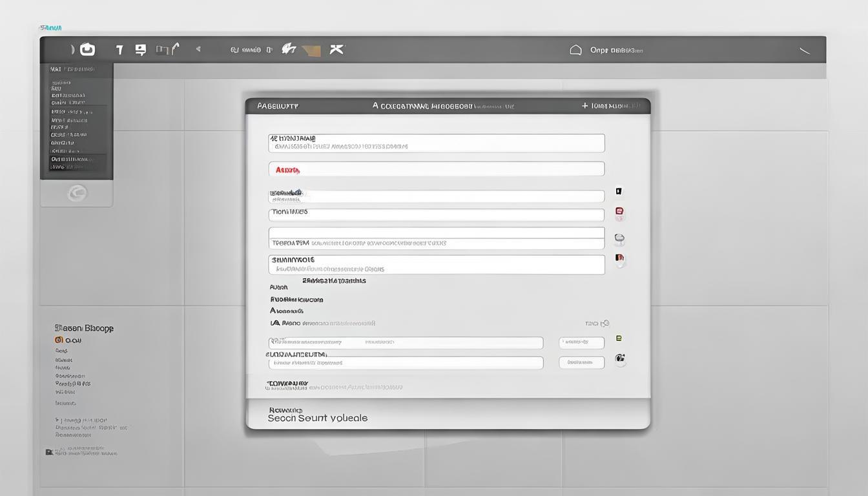Image resolution: width=868 pixels, height=496 pixels.
Task: Click the camera icon in top toolbar
Action: 87,50
